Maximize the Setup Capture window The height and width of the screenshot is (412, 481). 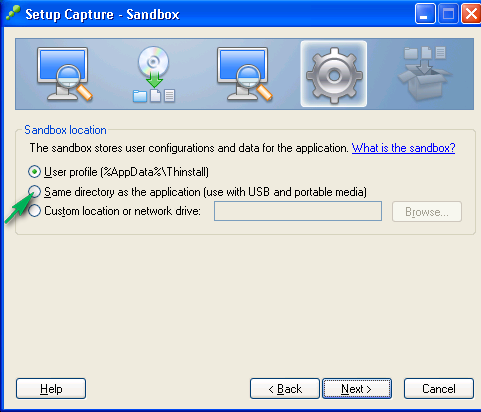point(448,14)
